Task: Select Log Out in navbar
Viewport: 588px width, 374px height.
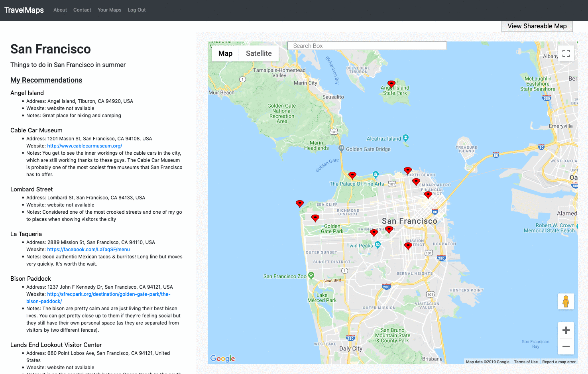Action: (137, 10)
